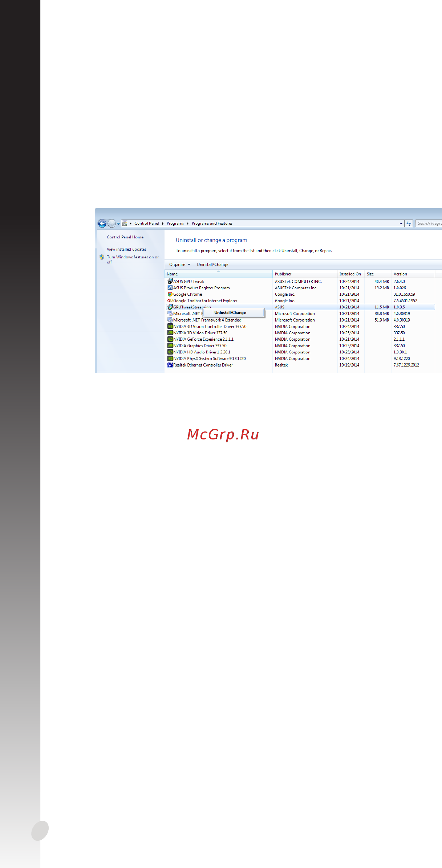Click the Google Chrome icon
The image size is (442, 868).
[170, 294]
